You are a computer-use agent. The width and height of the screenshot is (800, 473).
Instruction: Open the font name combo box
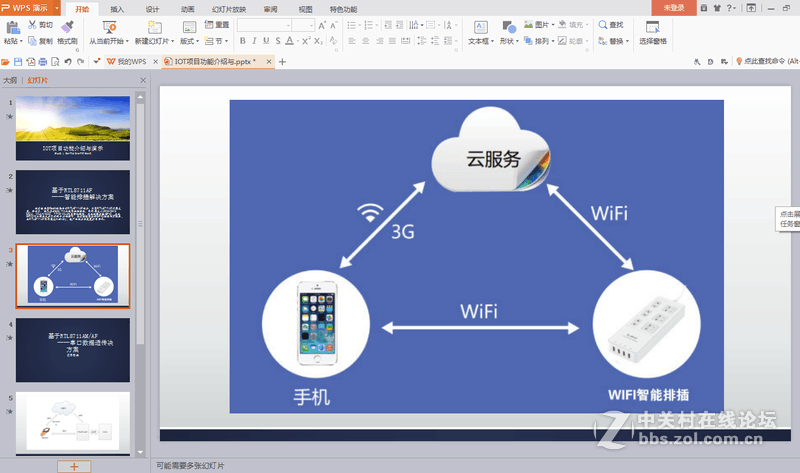(x=264, y=25)
